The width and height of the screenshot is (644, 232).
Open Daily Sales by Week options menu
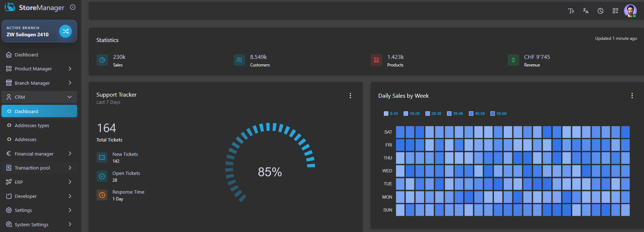point(632,96)
